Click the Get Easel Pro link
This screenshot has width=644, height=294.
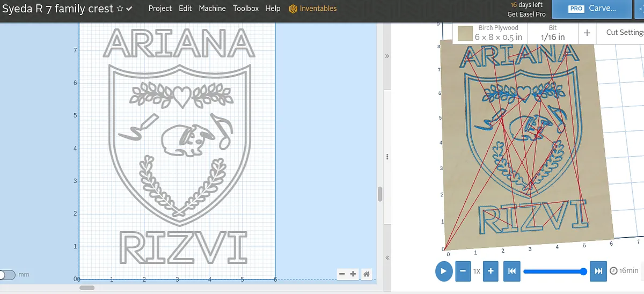[x=526, y=14]
